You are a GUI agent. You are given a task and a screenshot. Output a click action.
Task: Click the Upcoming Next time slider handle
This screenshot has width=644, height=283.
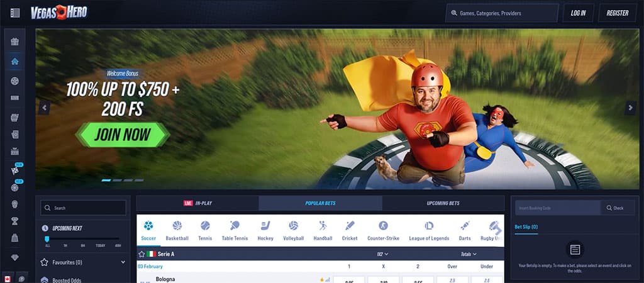point(47,240)
